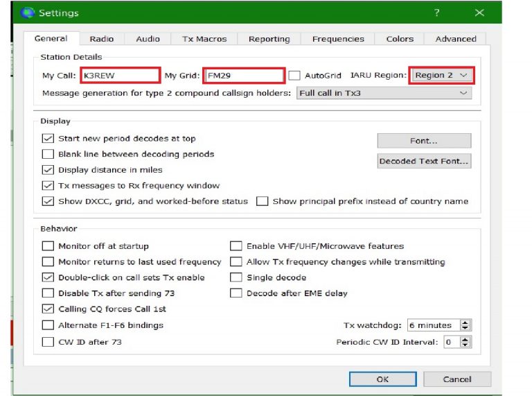
Task: Enable the AutoGrid checkbox
Action: click(x=295, y=75)
